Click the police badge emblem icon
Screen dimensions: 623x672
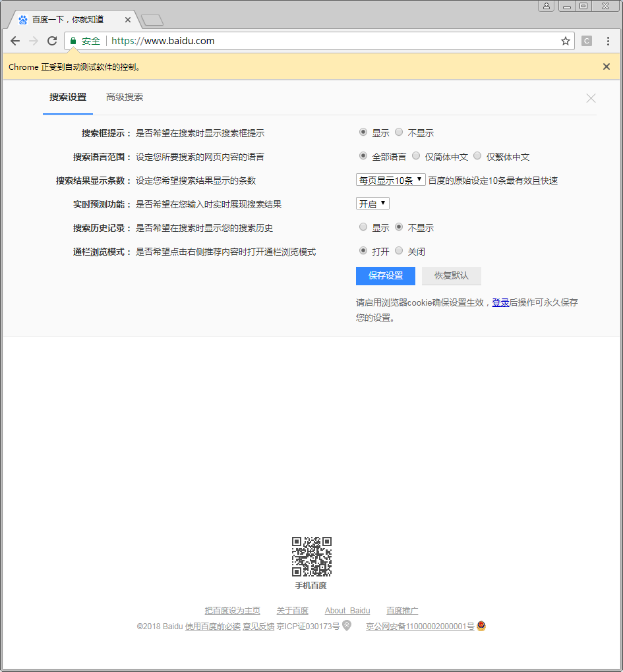click(481, 626)
